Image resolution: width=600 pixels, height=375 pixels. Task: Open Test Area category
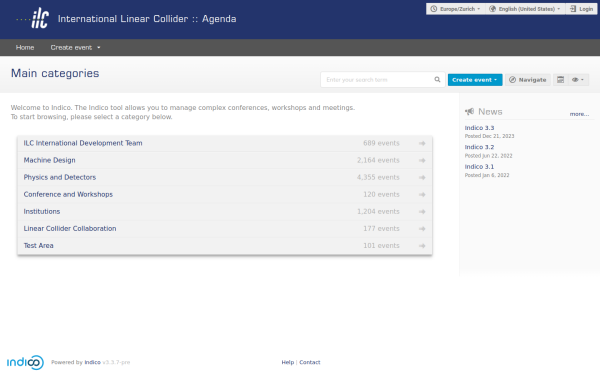pos(39,246)
